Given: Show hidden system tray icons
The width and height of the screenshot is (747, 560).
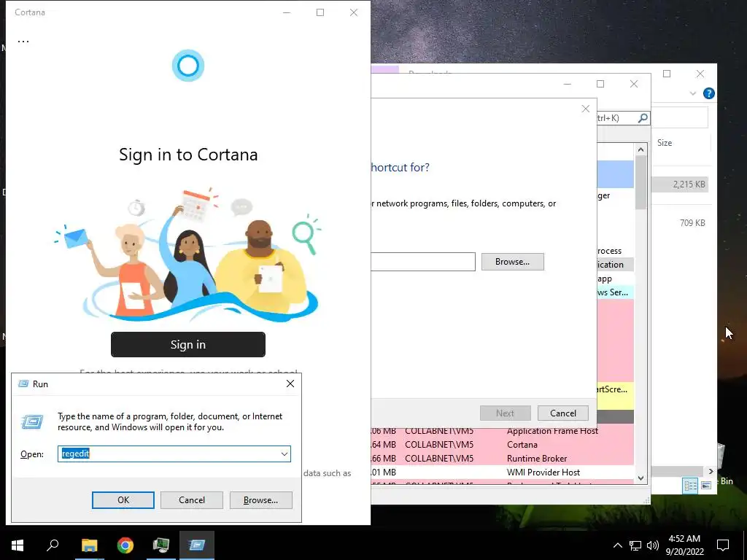Looking at the screenshot, I should [617, 545].
